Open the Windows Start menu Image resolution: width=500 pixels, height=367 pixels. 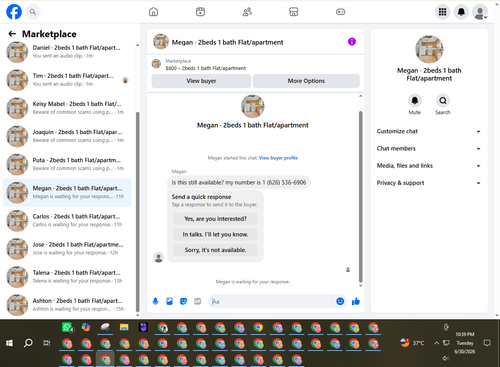tap(9, 343)
